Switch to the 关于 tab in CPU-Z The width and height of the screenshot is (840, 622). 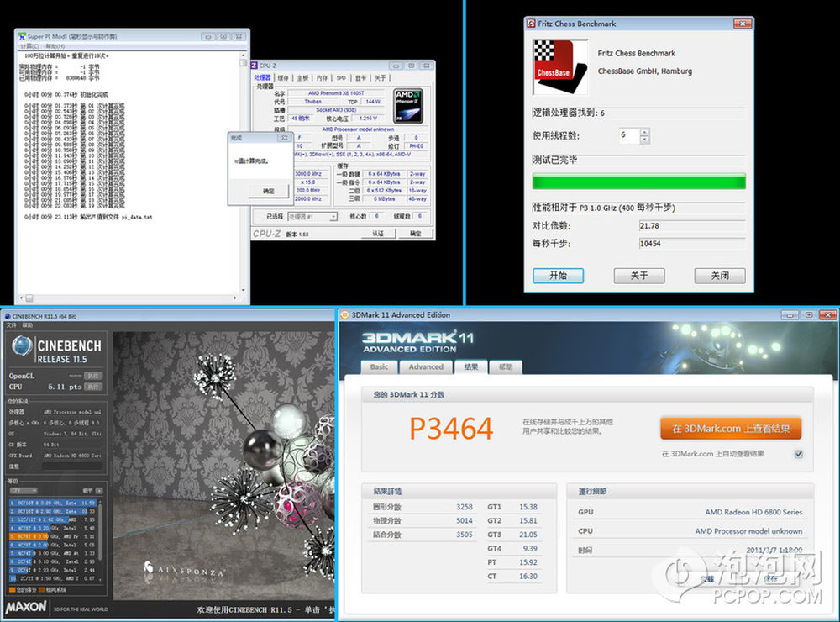pyautogui.click(x=381, y=77)
